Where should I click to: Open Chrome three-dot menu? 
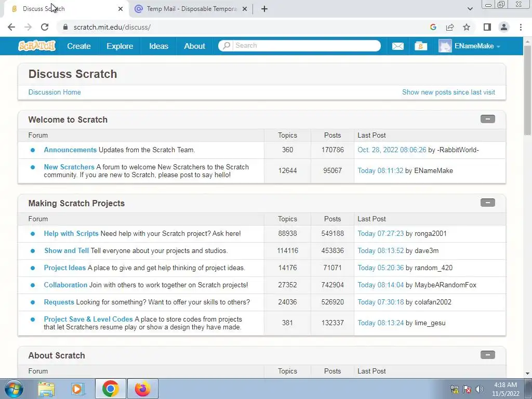click(521, 27)
